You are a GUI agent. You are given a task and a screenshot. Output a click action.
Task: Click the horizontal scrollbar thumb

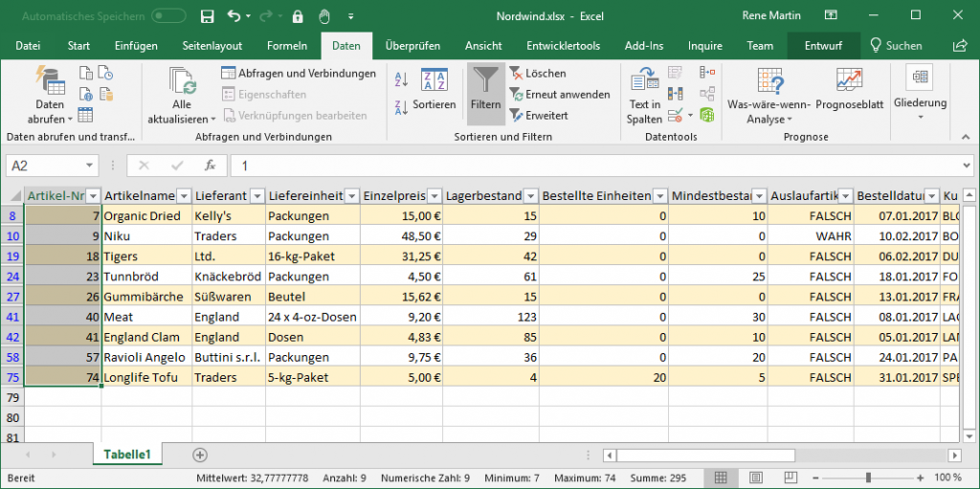[x=705, y=456]
